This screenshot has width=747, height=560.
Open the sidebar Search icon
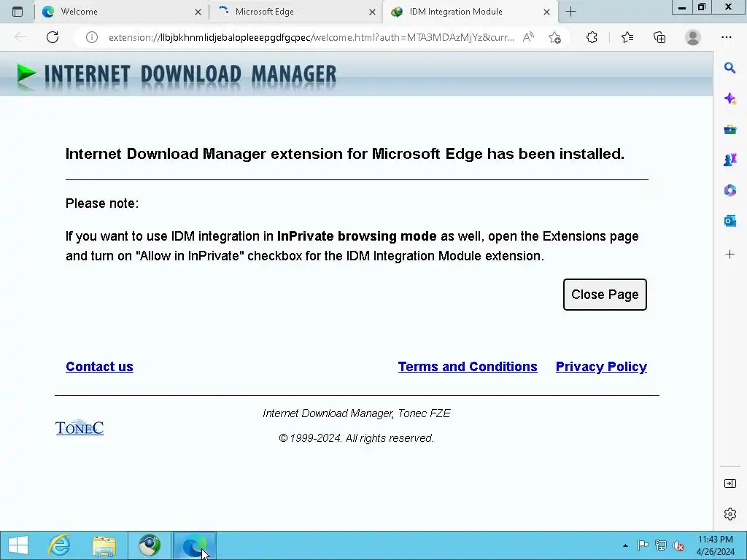pos(729,68)
